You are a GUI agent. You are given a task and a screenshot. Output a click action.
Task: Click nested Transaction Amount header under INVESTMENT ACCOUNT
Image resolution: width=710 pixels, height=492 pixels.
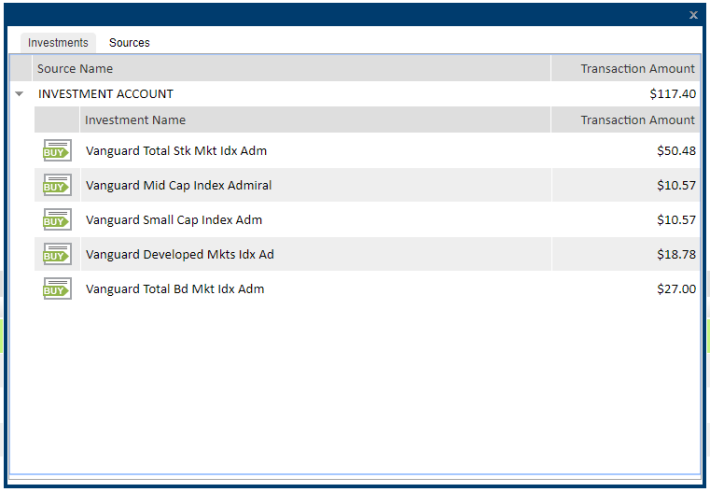click(626, 120)
